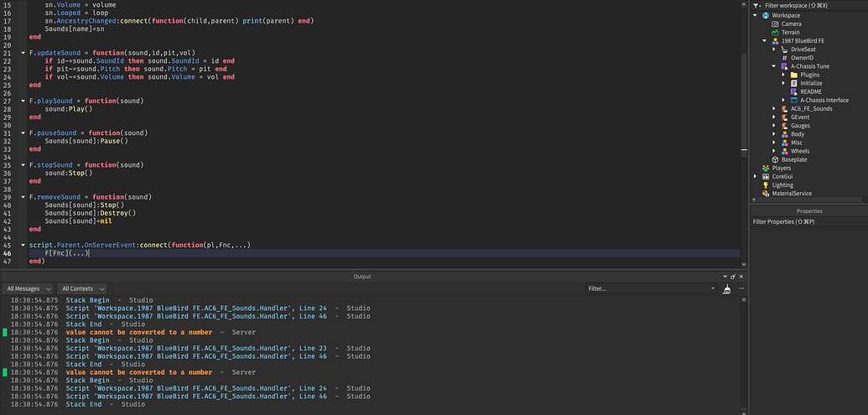The width and height of the screenshot is (868, 415).
Task: Click the Properties panel title
Action: (808, 210)
